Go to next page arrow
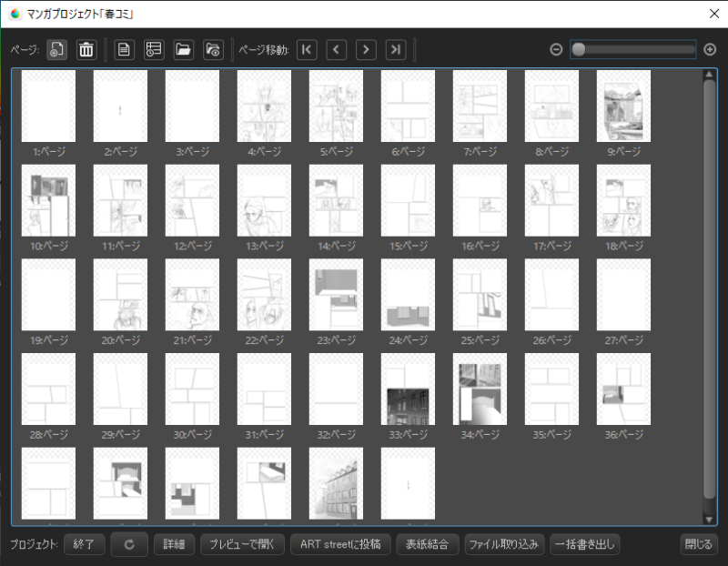The width and height of the screenshot is (728, 566). [x=367, y=49]
